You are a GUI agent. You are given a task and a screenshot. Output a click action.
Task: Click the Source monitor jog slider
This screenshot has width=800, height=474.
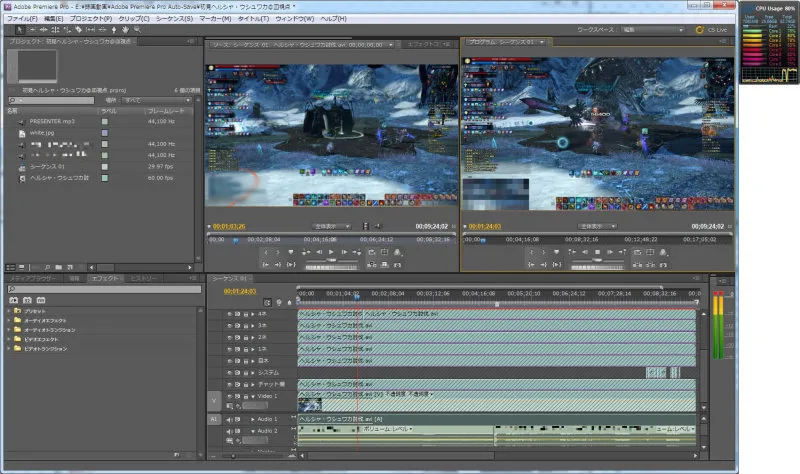tap(331, 267)
